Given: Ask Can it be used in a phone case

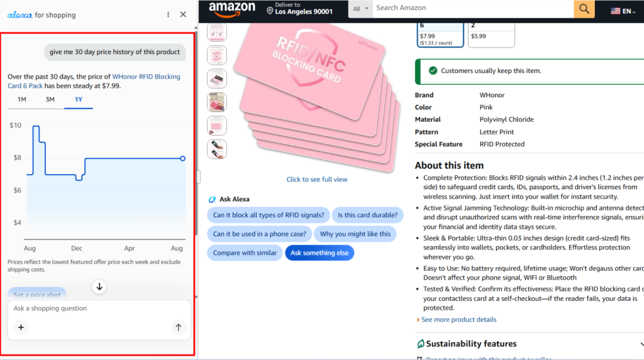Looking at the screenshot, I should point(260,234).
